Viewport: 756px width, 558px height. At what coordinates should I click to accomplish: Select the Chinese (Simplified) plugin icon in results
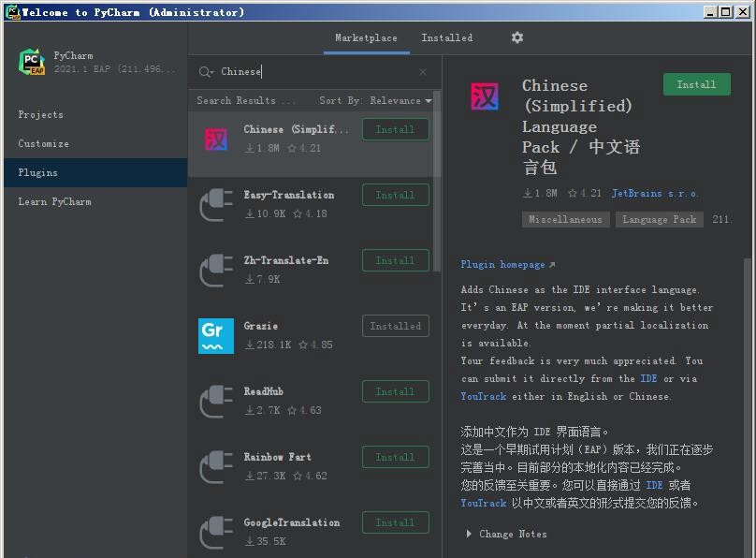coord(216,139)
